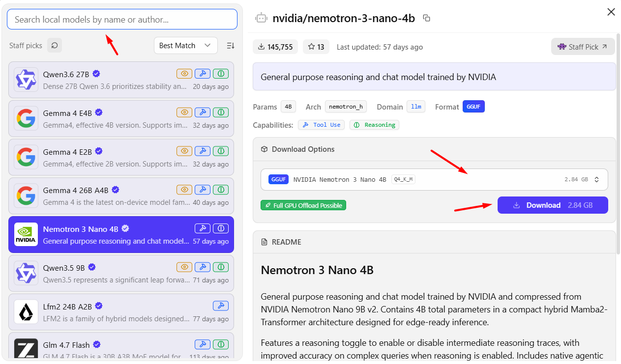Image resolution: width=621 pixels, height=364 pixels.
Task: Select the Gemma 4 E4B model row
Action: 121,118
